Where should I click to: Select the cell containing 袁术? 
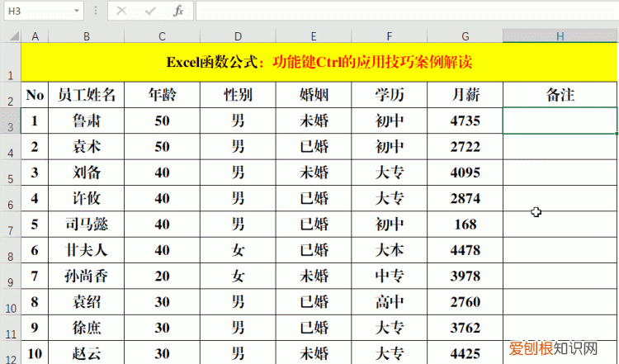click(x=87, y=147)
